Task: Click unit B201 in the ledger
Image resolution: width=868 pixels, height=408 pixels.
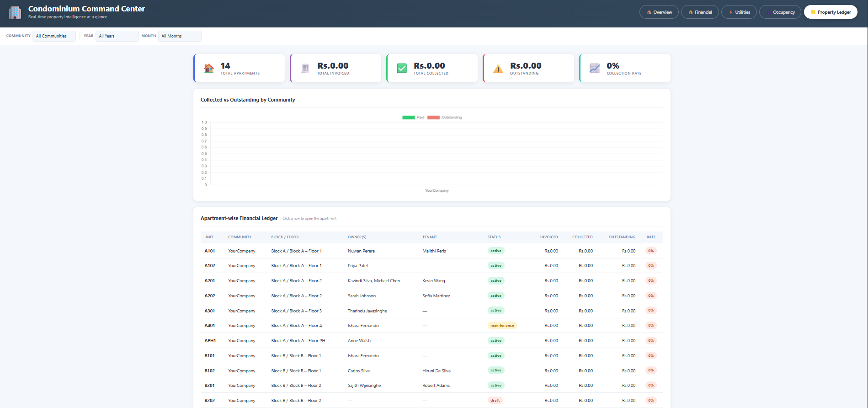Action: (x=209, y=386)
